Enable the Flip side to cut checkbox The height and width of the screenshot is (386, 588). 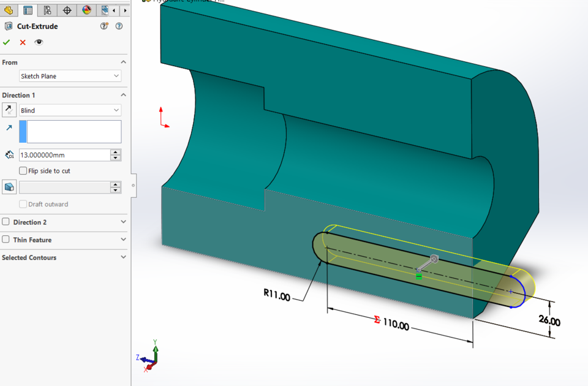pos(23,170)
